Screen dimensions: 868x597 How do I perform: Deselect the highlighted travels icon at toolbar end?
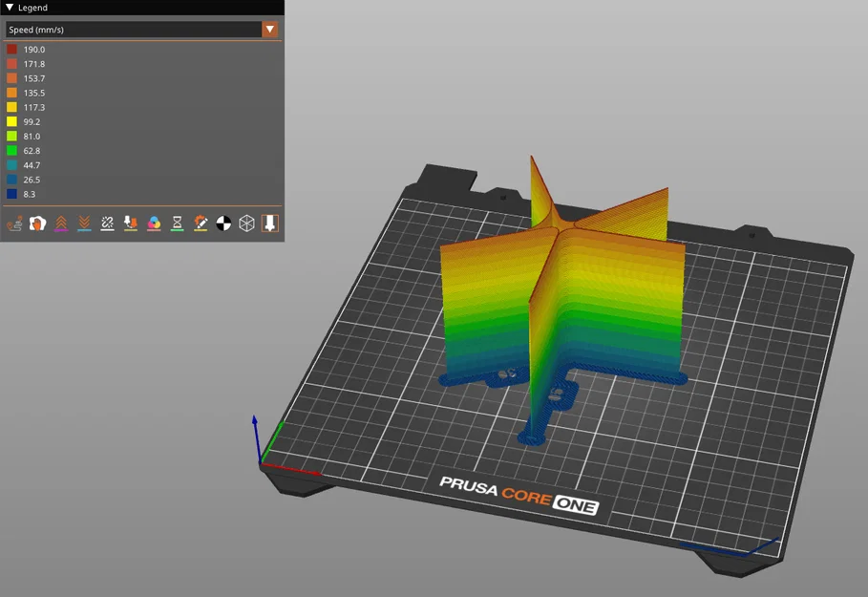click(x=269, y=223)
